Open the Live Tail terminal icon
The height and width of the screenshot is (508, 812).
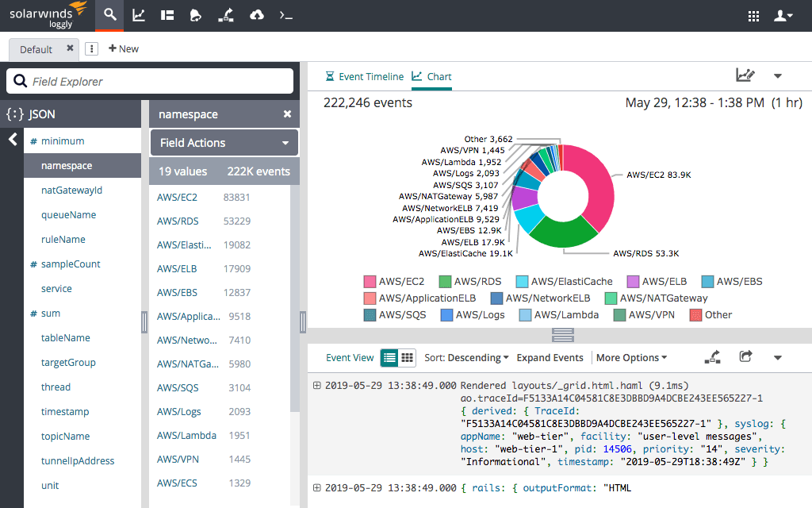click(x=286, y=15)
